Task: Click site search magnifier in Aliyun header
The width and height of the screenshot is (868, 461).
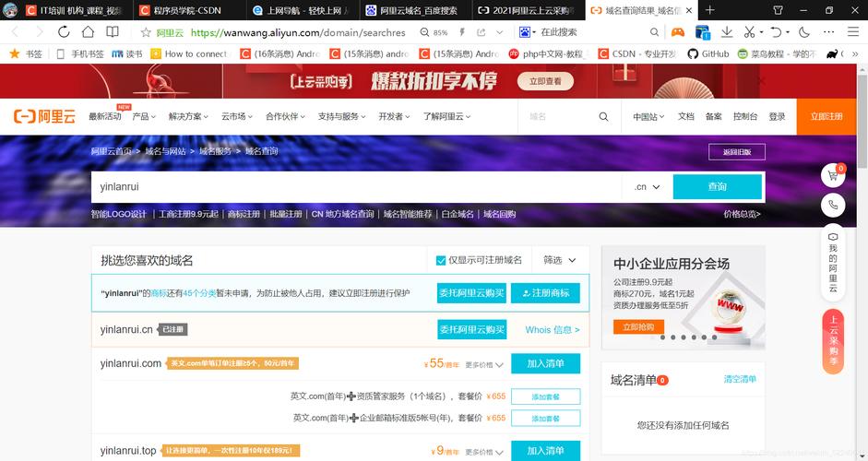Action: pyautogui.click(x=603, y=116)
